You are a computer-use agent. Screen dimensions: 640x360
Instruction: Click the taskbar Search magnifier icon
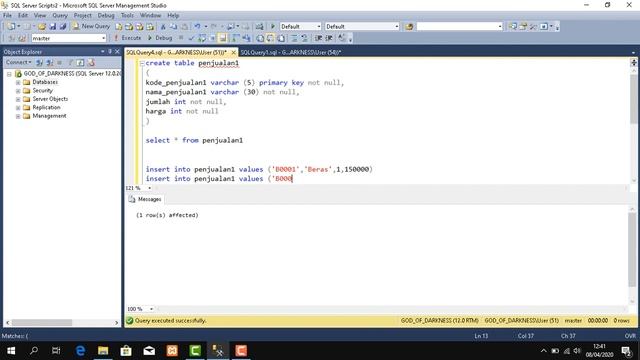click(34, 351)
